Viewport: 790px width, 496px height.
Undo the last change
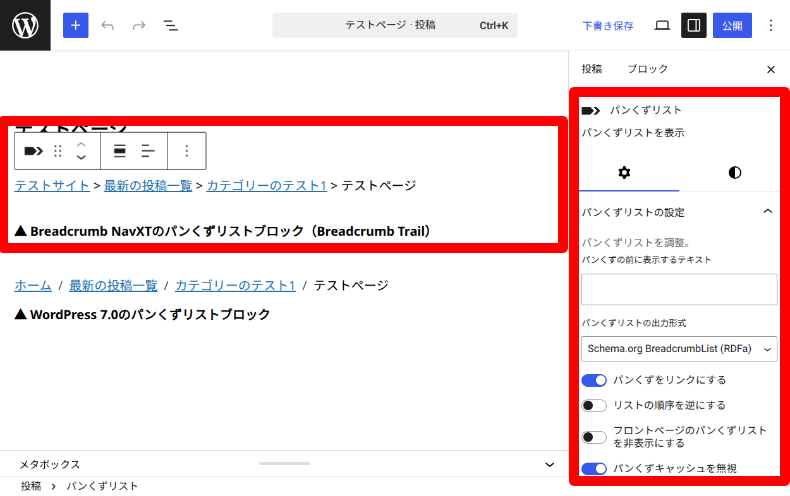point(107,25)
